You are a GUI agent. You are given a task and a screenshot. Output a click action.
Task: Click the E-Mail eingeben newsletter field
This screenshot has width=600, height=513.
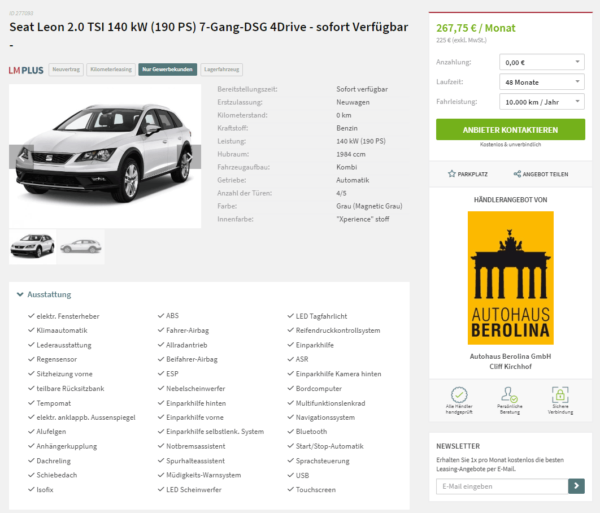tap(502, 486)
